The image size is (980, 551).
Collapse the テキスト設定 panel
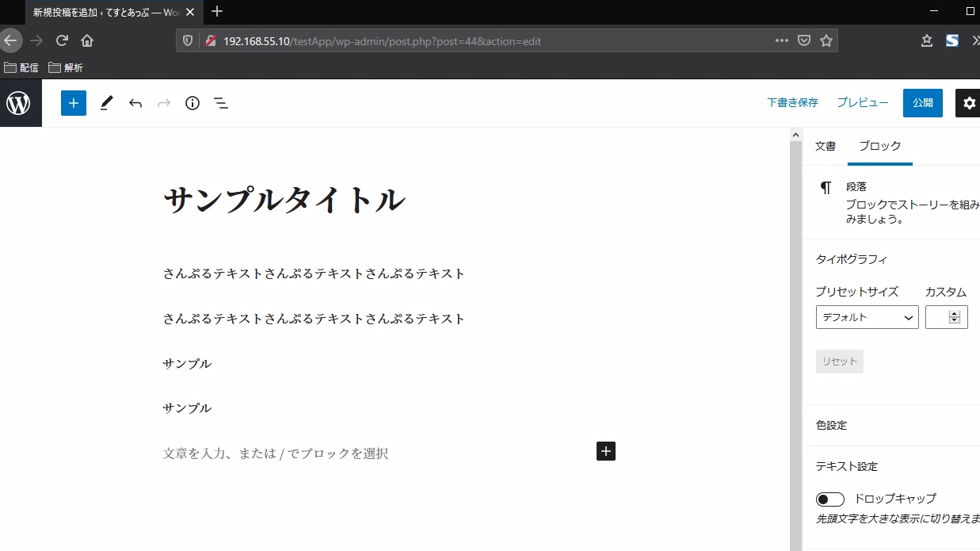(846, 467)
